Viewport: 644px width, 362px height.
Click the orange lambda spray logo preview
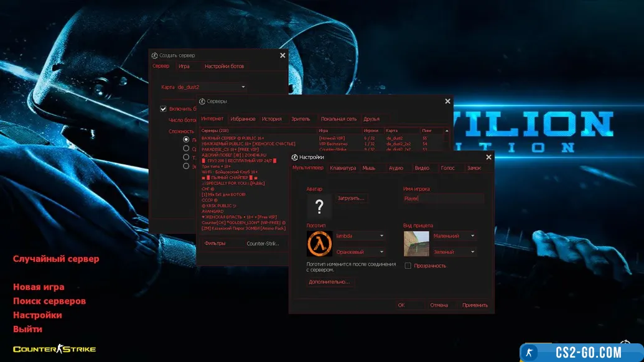pyautogui.click(x=319, y=243)
